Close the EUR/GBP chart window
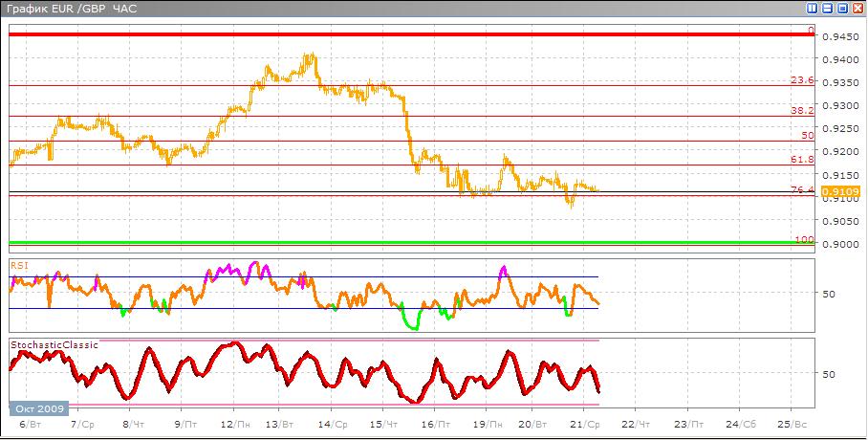The width and height of the screenshot is (868, 440). click(x=858, y=9)
